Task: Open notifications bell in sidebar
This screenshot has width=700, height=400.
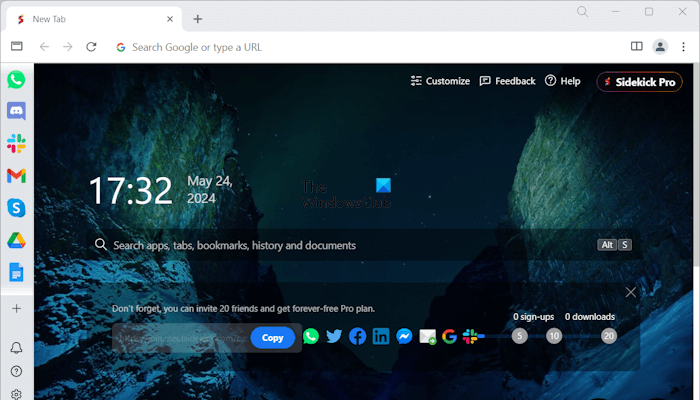Action: [16, 348]
